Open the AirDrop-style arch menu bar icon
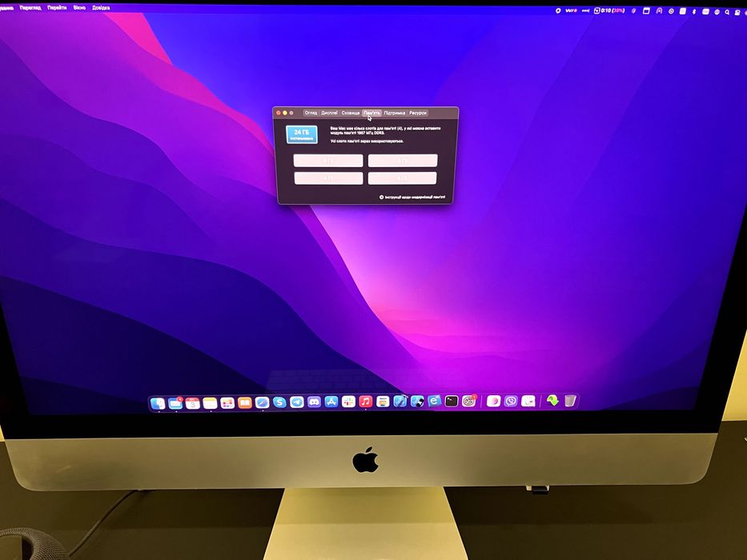Viewport: 747px width, 560px height. point(660,10)
